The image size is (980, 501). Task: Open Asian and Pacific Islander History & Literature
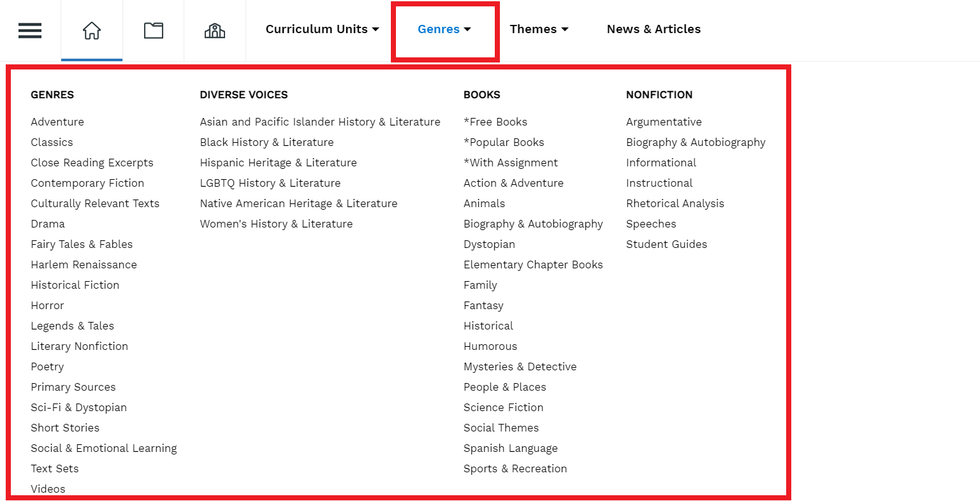point(320,122)
